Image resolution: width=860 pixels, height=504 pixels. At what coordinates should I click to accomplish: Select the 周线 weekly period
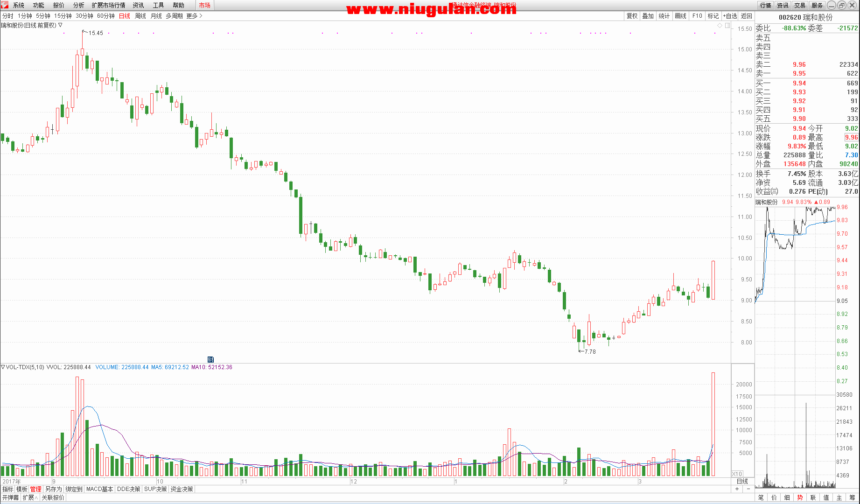pyautogui.click(x=140, y=16)
